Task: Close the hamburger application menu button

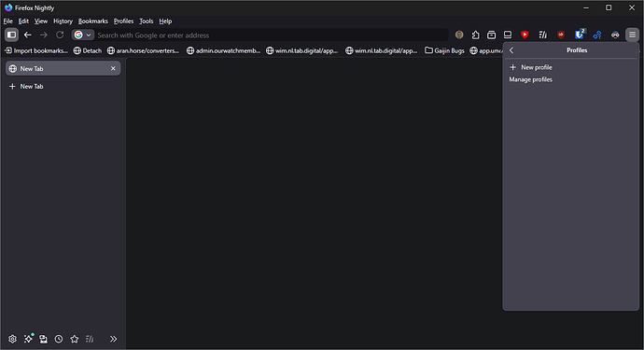Action: 632,35
